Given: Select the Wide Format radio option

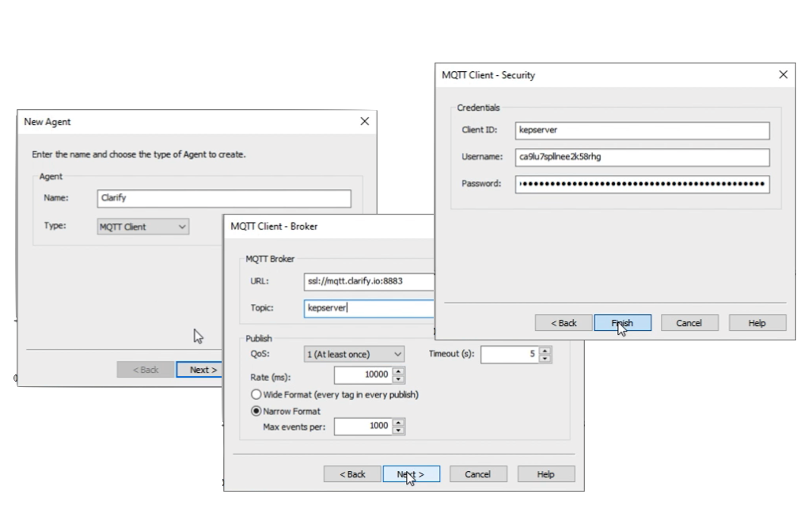Looking at the screenshot, I should tap(256, 394).
